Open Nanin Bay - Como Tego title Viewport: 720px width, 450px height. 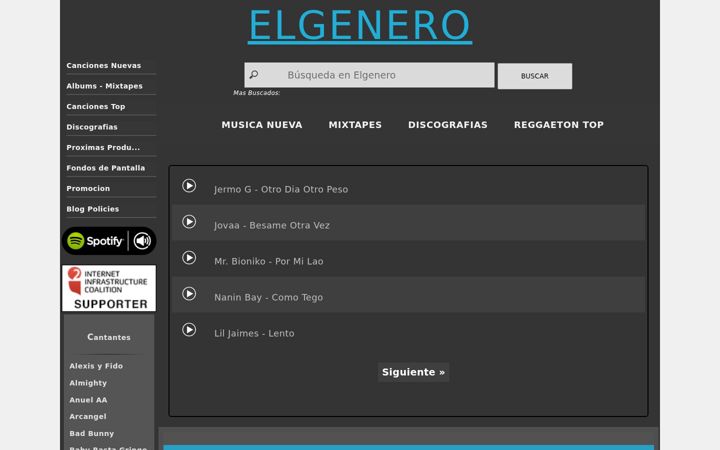coord(268,298)
